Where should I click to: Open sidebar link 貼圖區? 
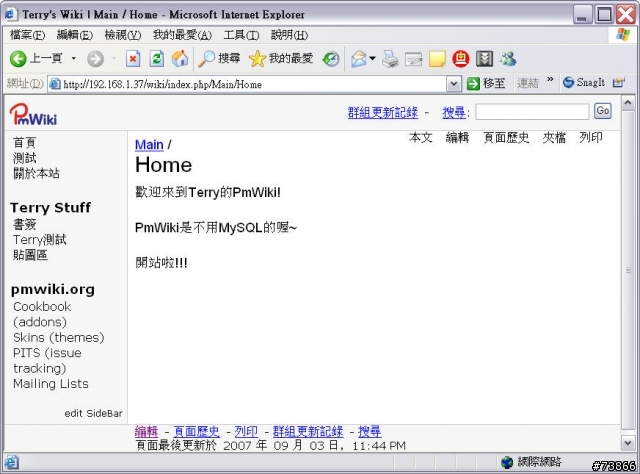pos(30,255)
